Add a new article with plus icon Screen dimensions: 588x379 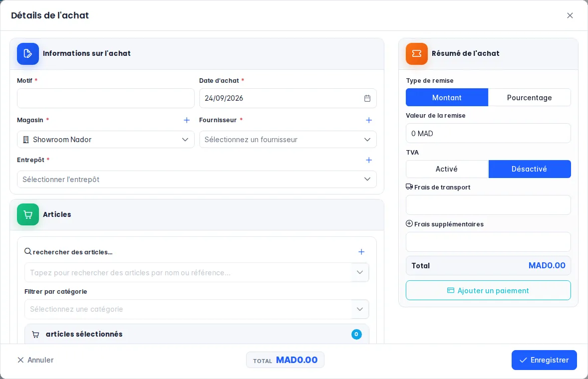[x=361, y=252]
